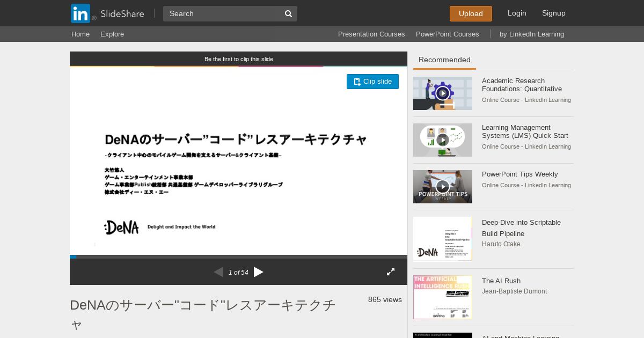The width and height of the screenshot is (644, 338).
Task: Go to the previous slide arrow
Action: [x=218, y=272]
